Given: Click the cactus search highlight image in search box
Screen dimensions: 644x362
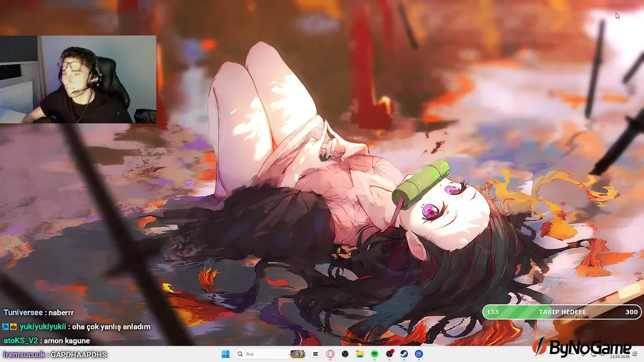Looking at the screenshot, I should coord(297,354).
